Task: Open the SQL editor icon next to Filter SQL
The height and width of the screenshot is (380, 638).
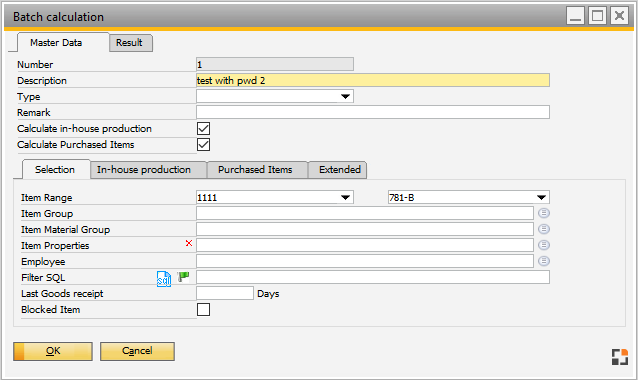Action: click(164, 279)
